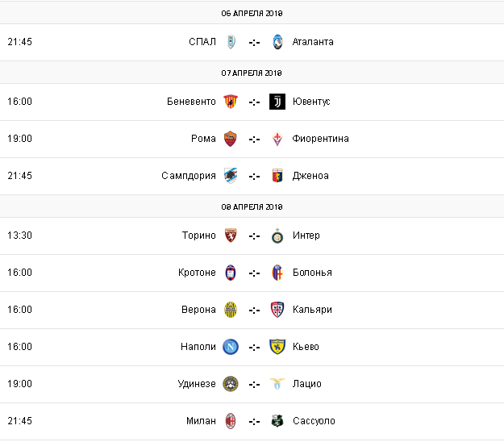Open the Торино team link
The height and width of the screenshot is (442, 504).
pyautogui.click(x=199, y=236)
